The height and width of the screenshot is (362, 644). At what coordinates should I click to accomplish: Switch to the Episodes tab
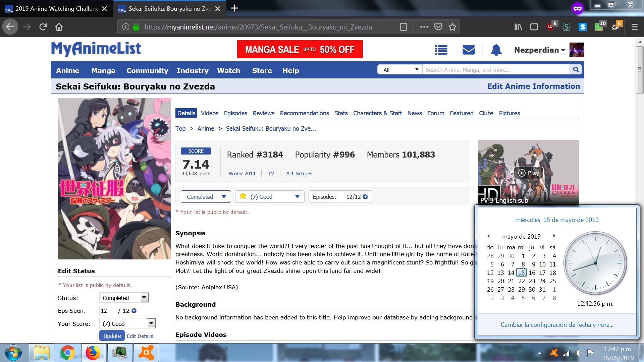point(235,113)
